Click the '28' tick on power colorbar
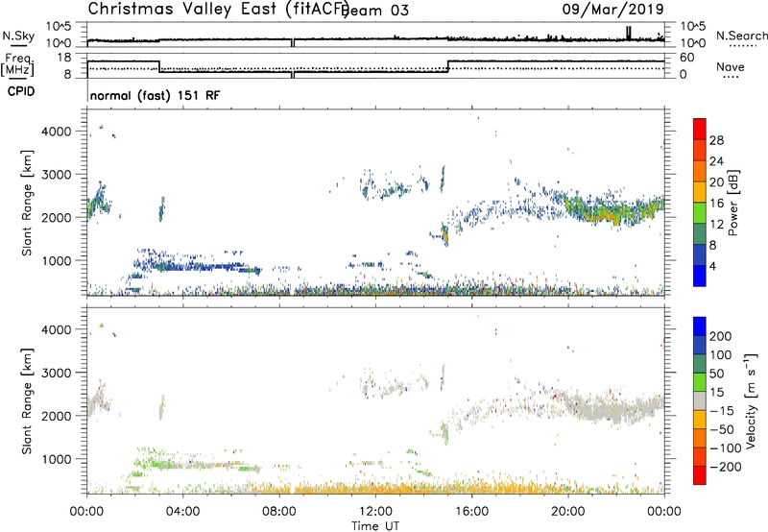This screenshot has width=768, height=532. coord(716,140)
